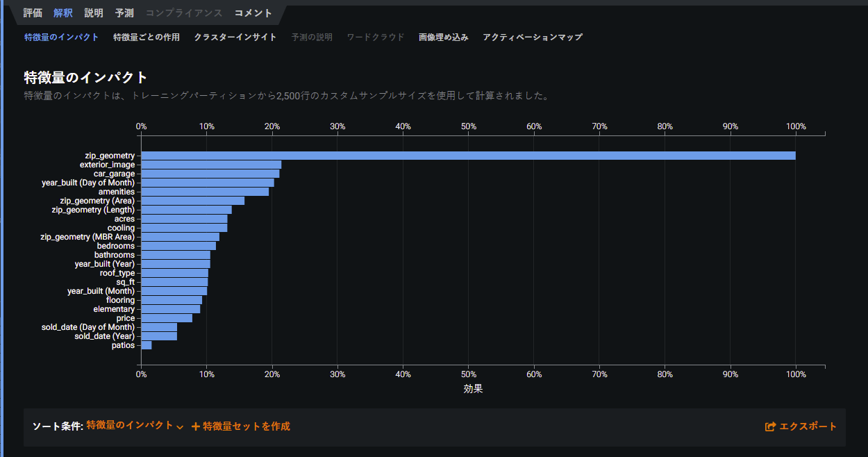Go to アクティベーションマップ sub-tab
The width and height of the screenshot is (868, 457).
coord(533,37)
